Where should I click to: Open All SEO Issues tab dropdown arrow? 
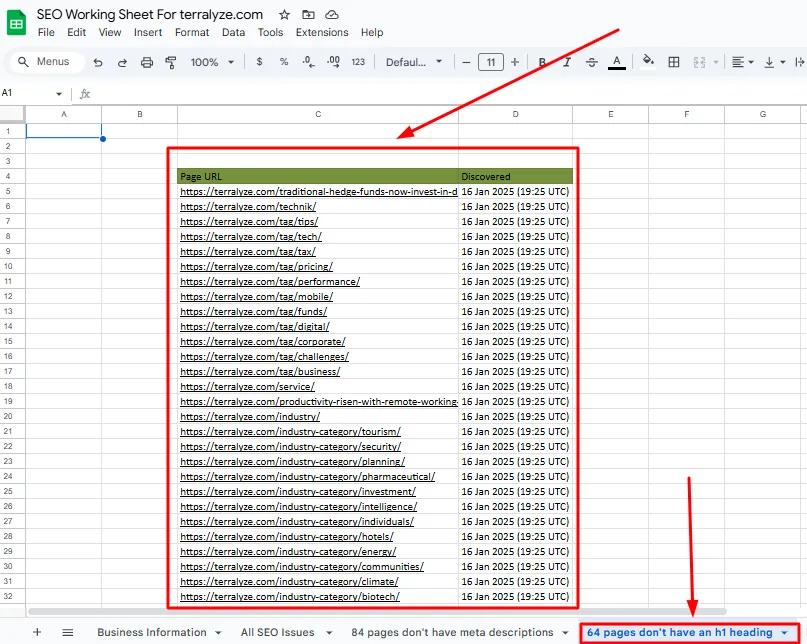click(x=329, y=633)
